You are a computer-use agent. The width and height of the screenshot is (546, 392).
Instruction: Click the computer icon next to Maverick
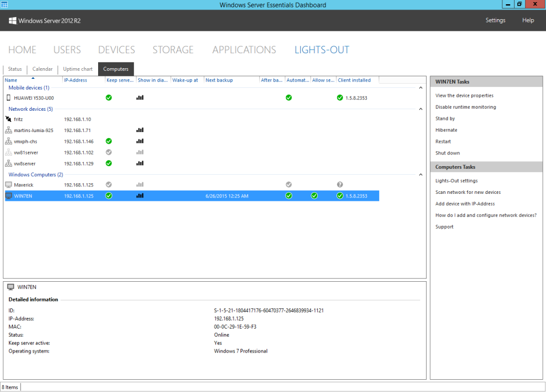pyautogui.click(x=9, y=184)
